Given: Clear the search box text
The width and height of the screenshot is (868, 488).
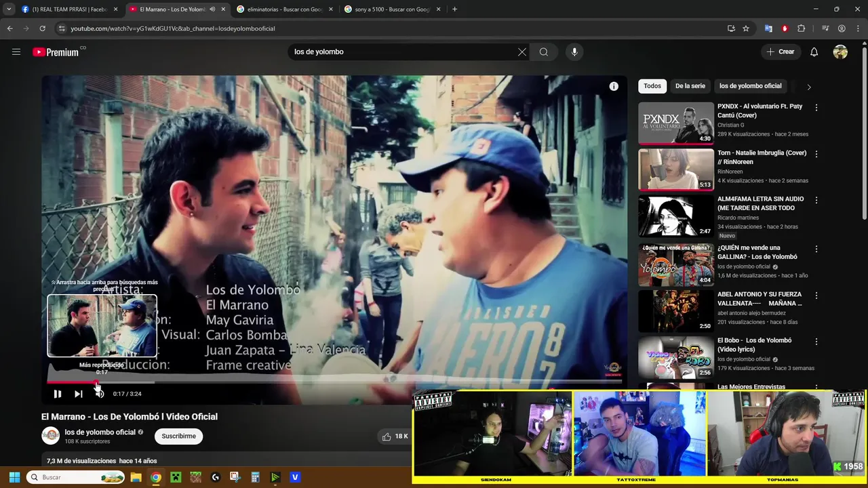Looking at the screenshot, I should click(521, 52).
